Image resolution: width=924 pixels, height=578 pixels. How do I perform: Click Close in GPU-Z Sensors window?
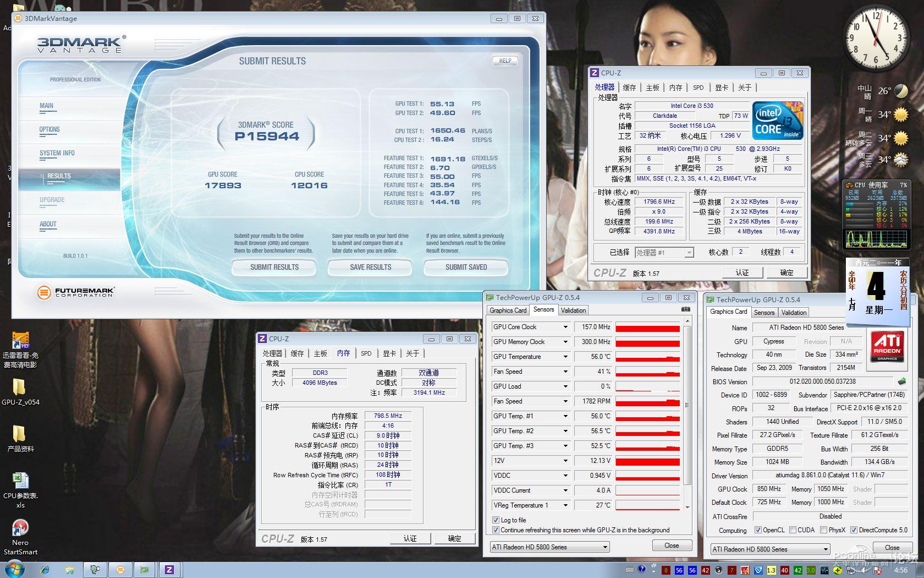[x=672, y=546]
